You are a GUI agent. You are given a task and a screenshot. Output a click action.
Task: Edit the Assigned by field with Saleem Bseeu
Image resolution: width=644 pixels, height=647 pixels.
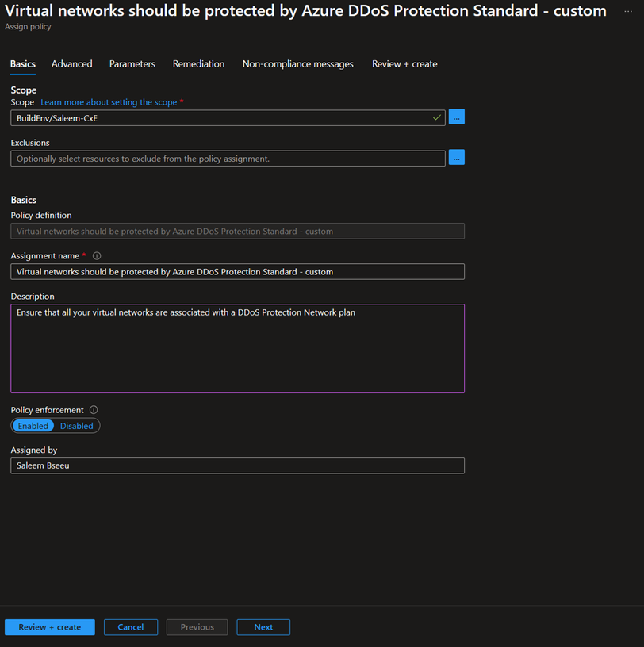tap(237, 465)
